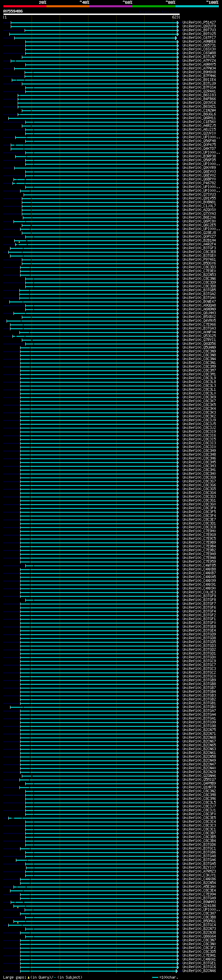Screen dimensions: 222x980
Task: Open hit UniRef100_A9NRE6
Action: [x=199, y=41]
